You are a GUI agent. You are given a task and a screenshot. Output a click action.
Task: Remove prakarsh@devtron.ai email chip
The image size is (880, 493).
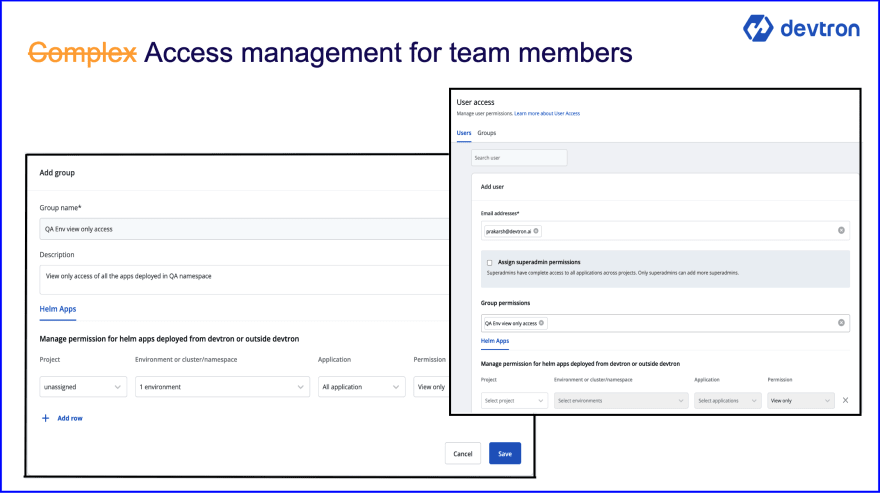[x=536, y=231]
